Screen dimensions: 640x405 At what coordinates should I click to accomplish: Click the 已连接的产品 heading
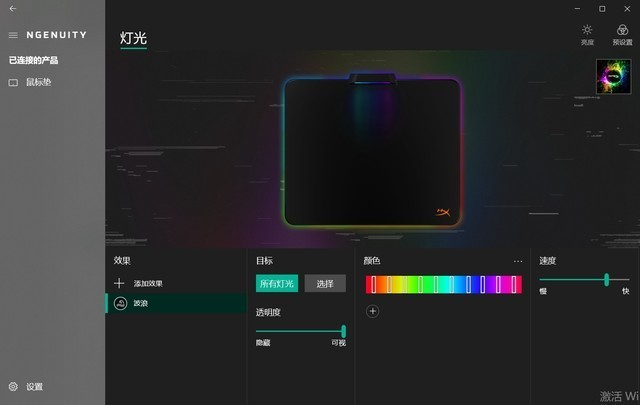(33, 60)
